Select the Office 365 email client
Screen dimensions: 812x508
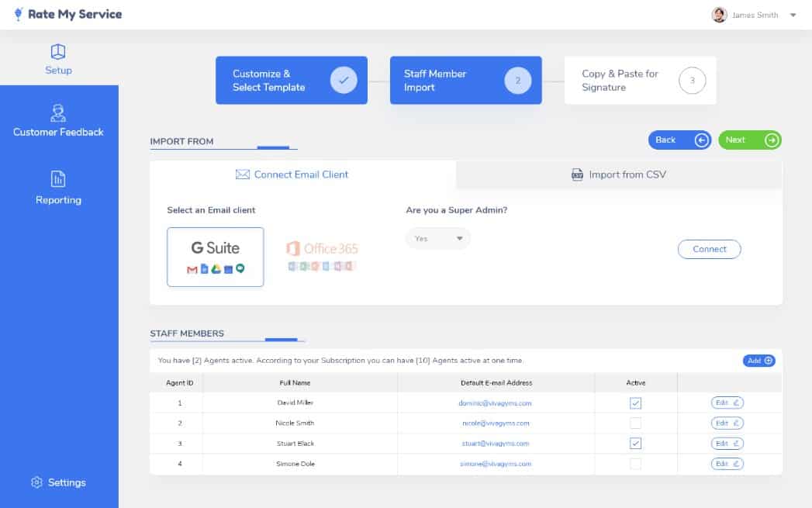(321, 257)
